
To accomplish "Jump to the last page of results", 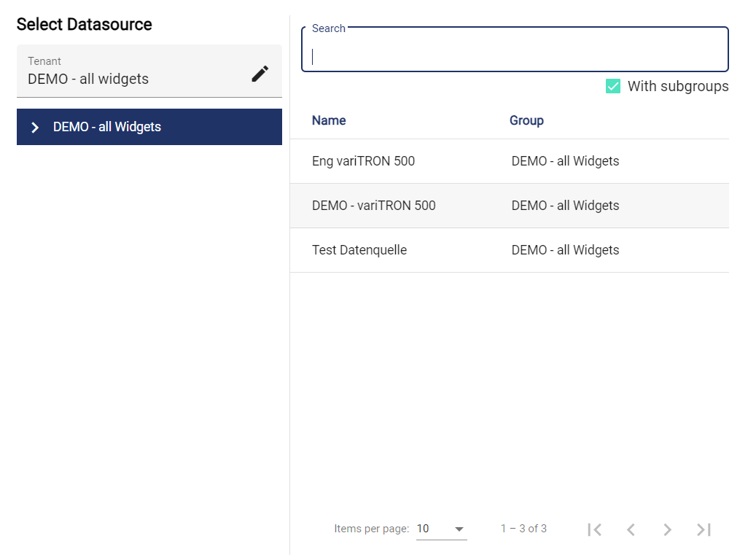I will (x=704, y=529).
